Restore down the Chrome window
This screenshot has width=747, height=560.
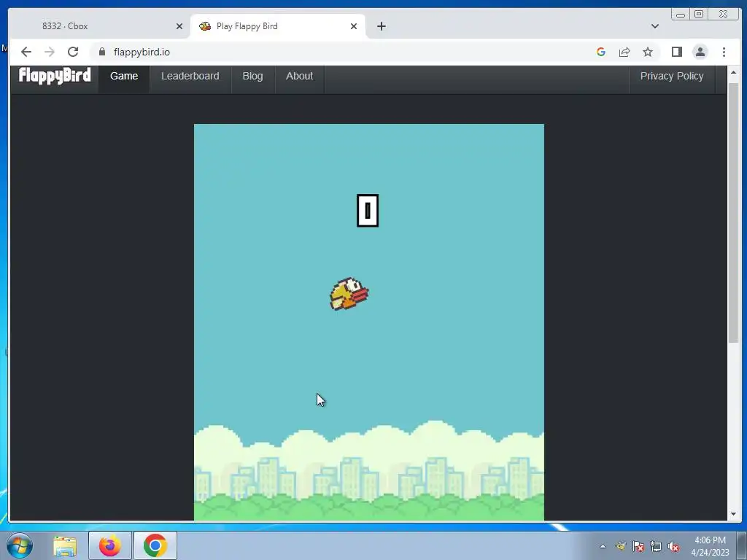point(698,15)
